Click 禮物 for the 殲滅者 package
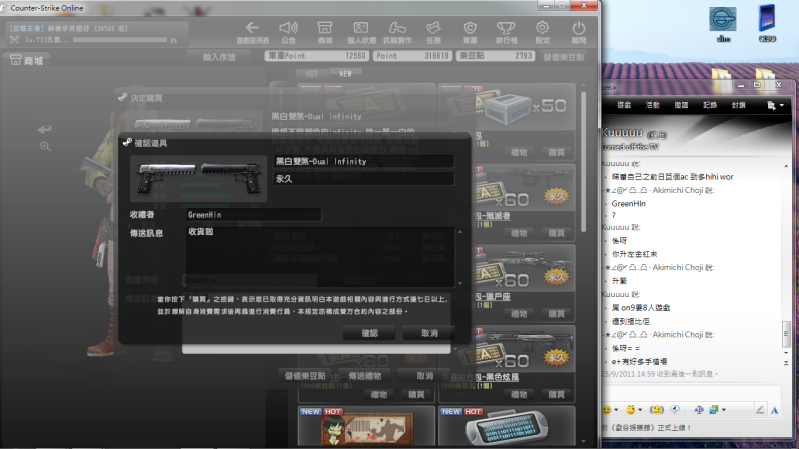 [519, 233]
